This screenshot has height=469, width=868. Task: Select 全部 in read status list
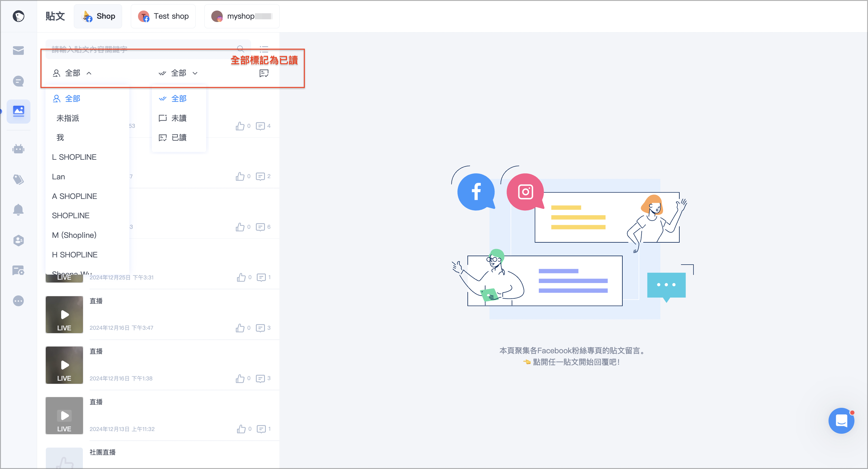point(179,99)
